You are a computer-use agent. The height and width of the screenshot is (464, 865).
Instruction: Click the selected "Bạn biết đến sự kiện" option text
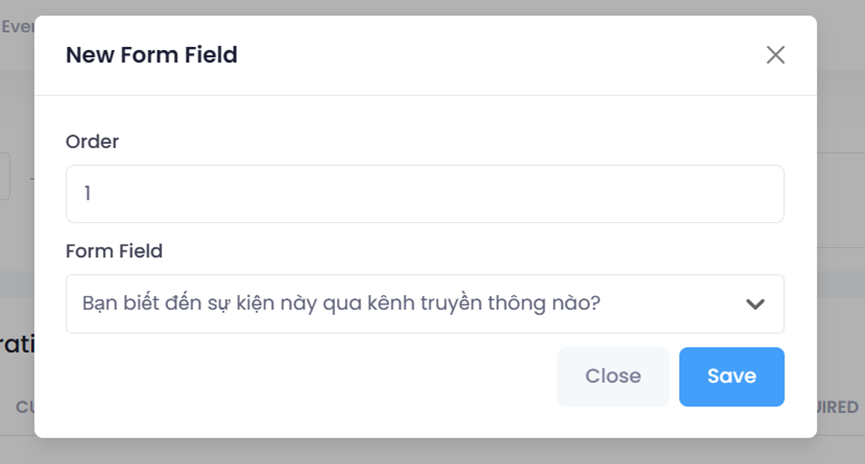(x=340, y=303)
